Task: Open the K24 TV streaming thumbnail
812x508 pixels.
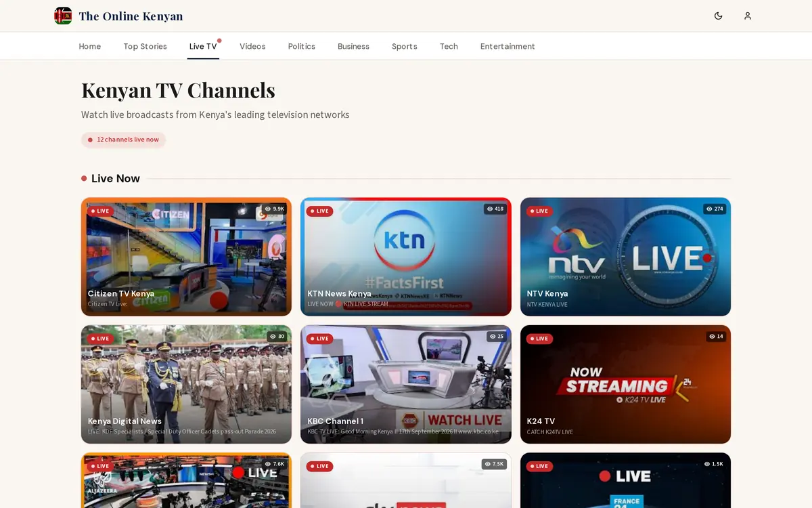Action: point(625,384)
